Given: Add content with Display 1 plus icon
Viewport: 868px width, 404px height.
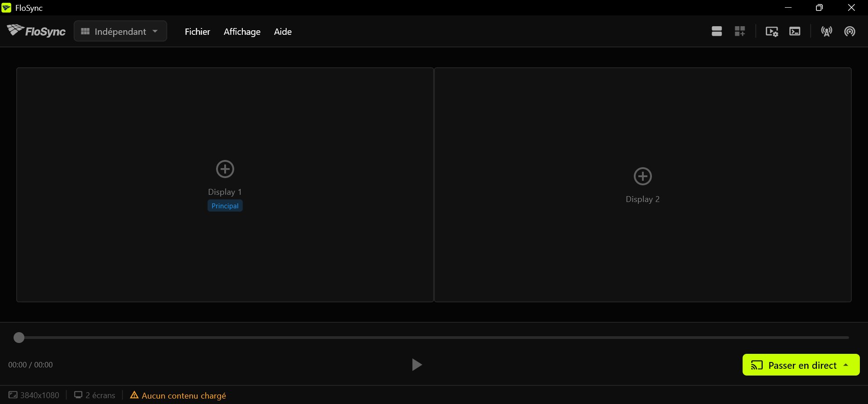Looking at the screenshot, I should coord(225,169).
